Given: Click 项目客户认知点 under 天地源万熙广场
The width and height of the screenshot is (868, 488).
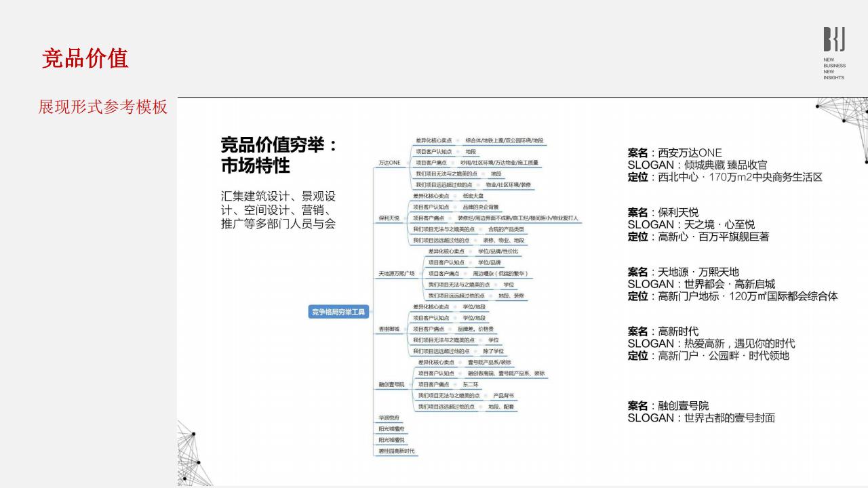Looking at the screenshot, I should pos(446,262).
